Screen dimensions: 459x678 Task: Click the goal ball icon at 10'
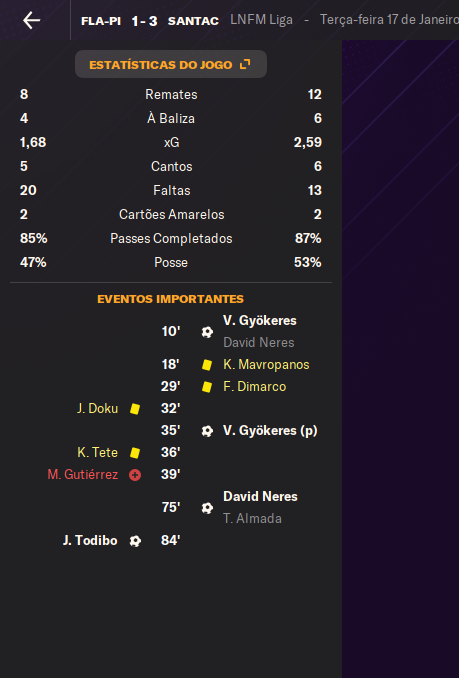click(207, 332)
